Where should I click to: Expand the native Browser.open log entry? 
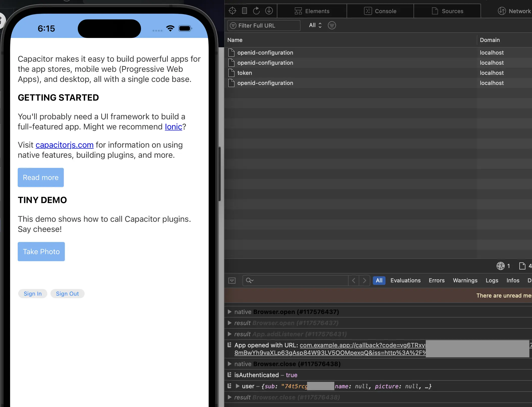[230, 312]
